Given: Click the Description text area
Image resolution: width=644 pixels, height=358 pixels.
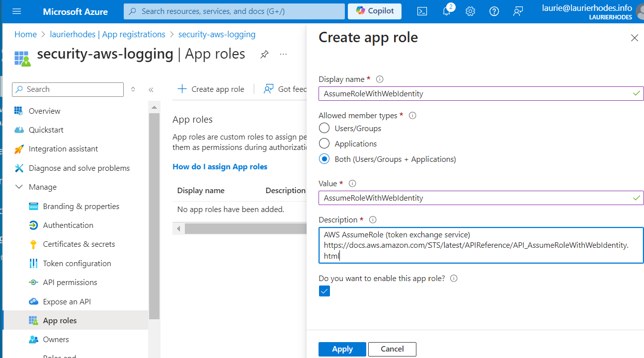Looking at the screenshot, I should point(481,245).
